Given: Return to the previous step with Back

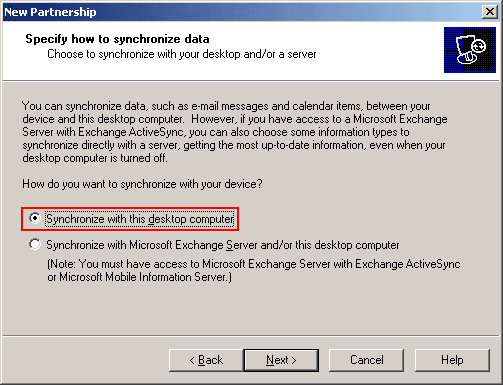Looking at the screenshot, I should pyautogui.click(x=206, y=360).
